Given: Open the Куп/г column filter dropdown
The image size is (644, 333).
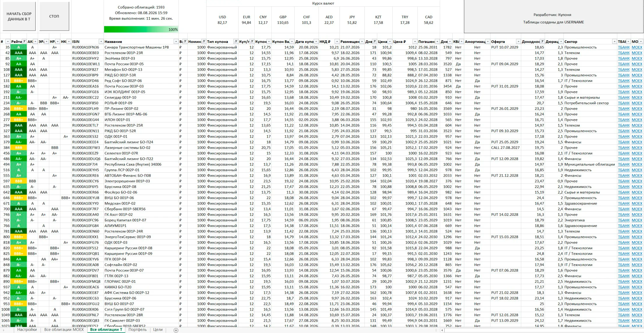Looking at the screenshot, I should point(252,42).
